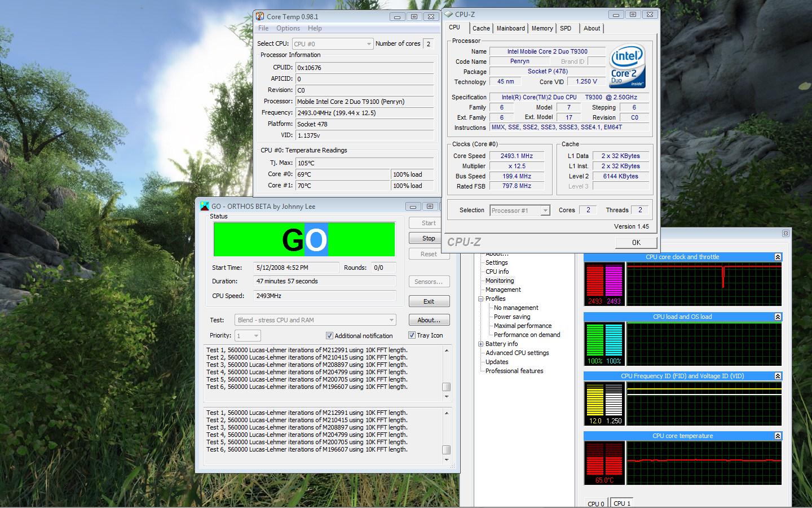Select Maximal performance profile in tree
Image resolution: width=812 pixels, height=508 pixels.
pos(522,326)
